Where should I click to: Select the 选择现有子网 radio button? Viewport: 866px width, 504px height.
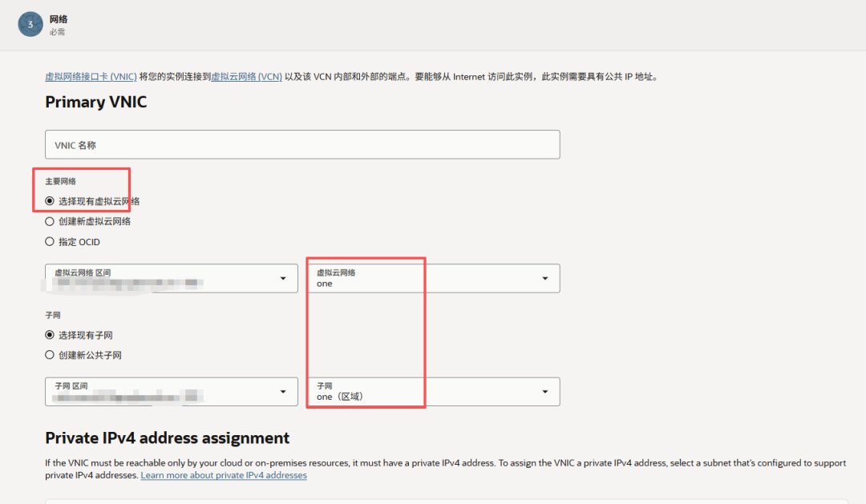coord(50,334)
